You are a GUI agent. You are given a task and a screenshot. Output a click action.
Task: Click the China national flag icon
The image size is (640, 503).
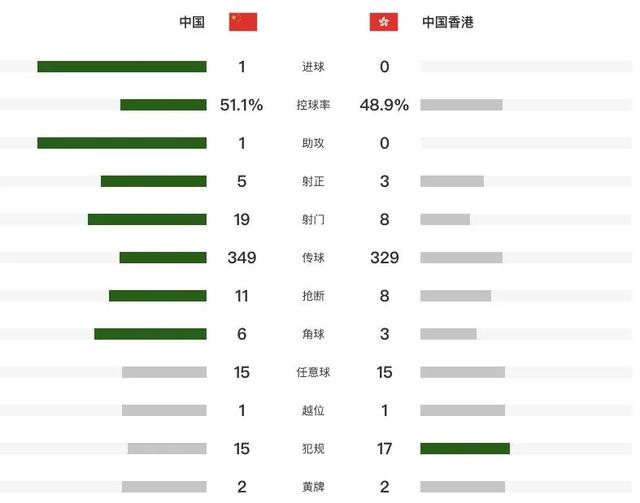[x=243, y=22]
